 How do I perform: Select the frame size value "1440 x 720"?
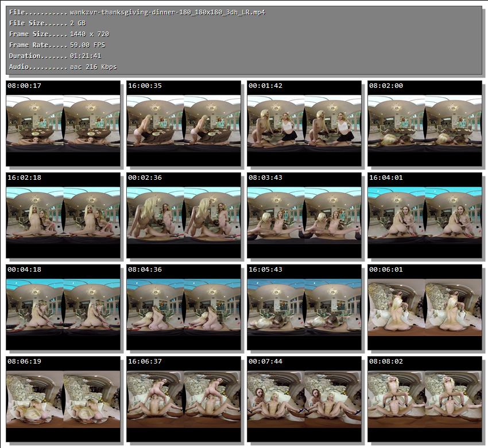tap(90, 34)
